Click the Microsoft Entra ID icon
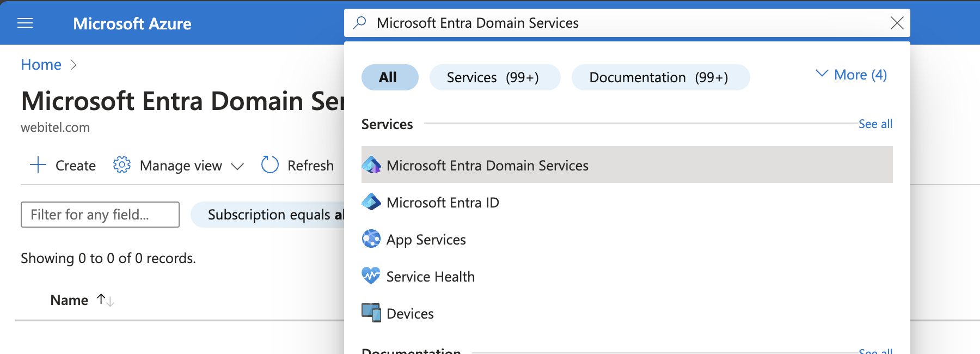The image size is (980, 354). pos(371,202)
